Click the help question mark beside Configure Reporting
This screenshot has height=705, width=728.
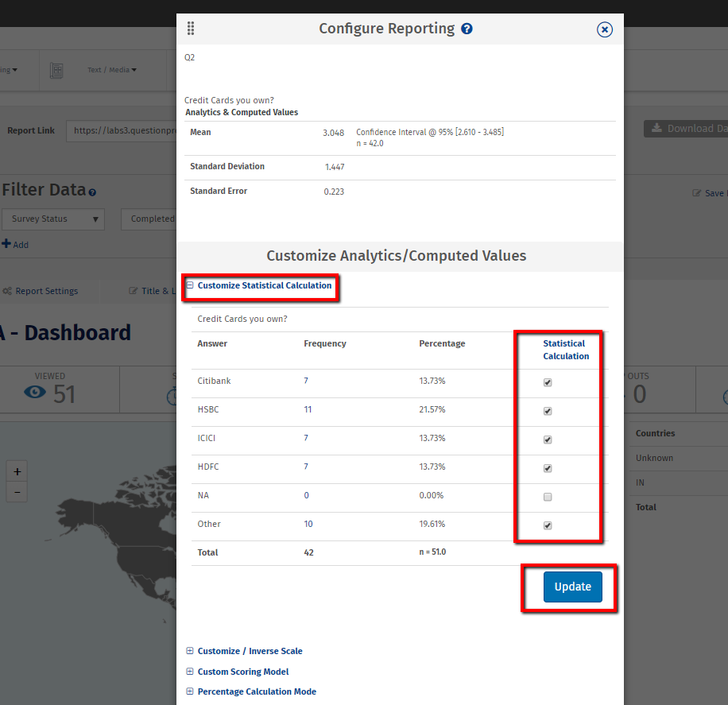pos(467,29)
